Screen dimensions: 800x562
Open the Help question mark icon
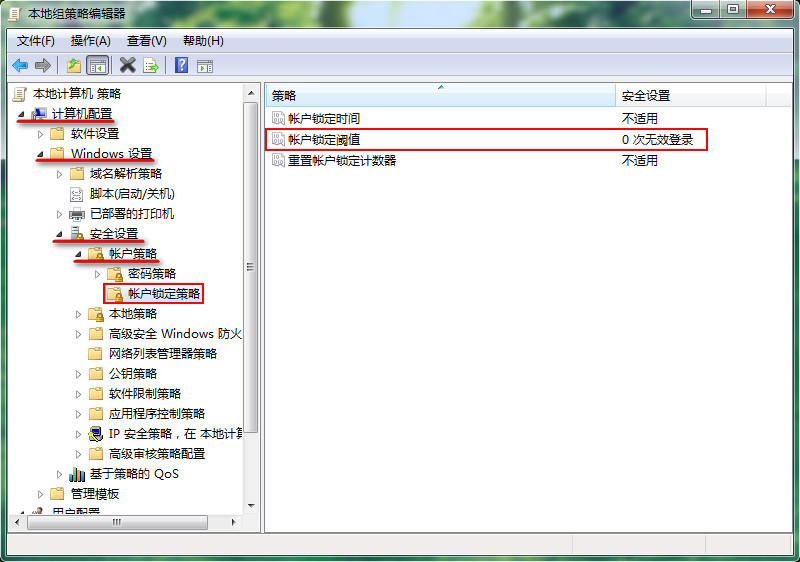tap(182, 65)
